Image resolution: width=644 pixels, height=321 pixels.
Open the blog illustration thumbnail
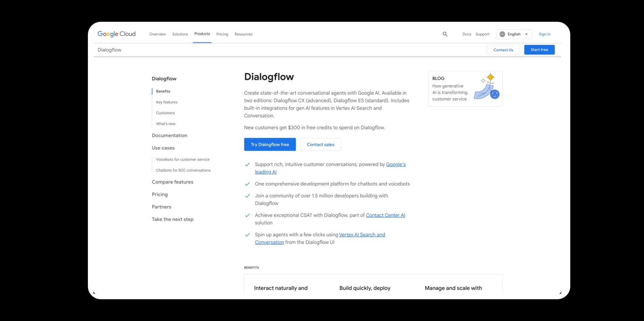click(x=487, y=87)
